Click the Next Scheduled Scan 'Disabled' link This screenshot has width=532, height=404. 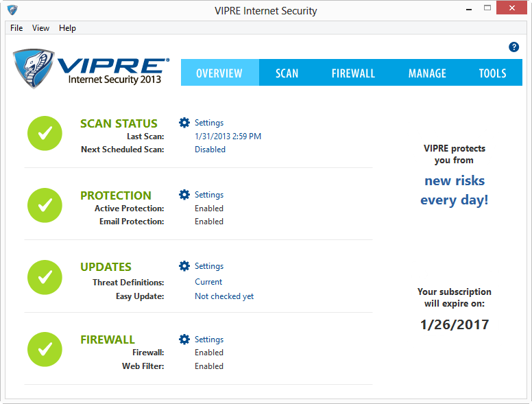tap(210, 150)
